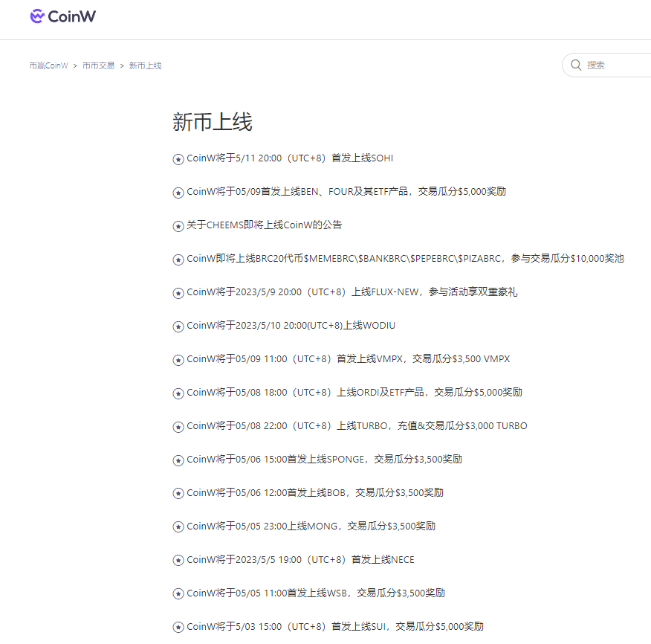Image resolution: width=651 pixels, height=644 pixels.
Task: Click the star icon beside the WODIU announcement
Action: point(178,326)
